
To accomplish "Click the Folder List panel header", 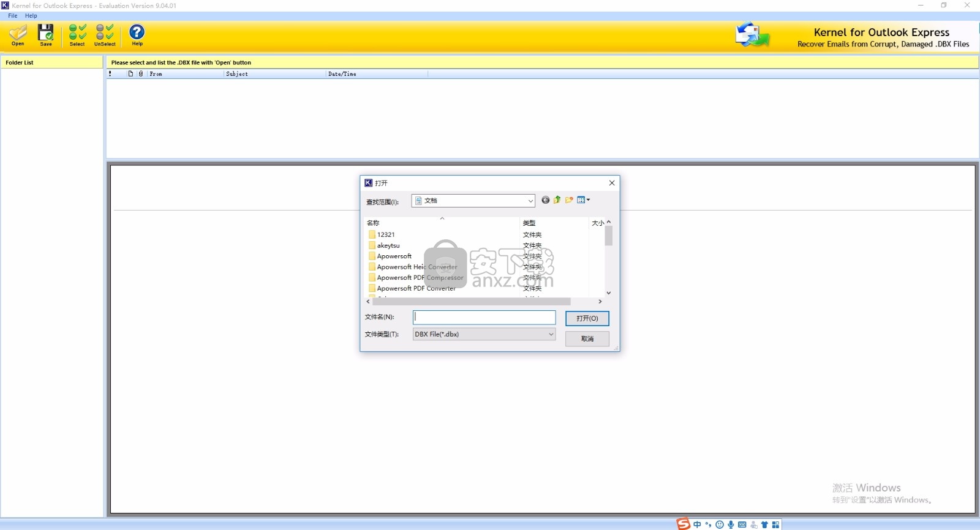I will (x=52, y=62).
